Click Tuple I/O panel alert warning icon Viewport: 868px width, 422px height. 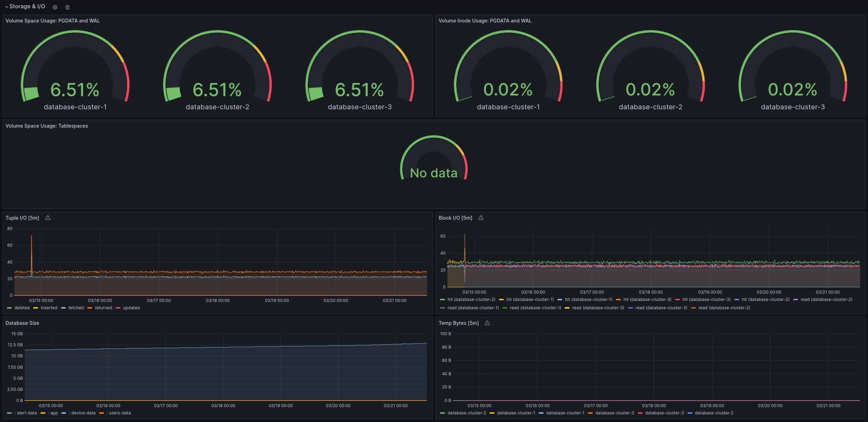pyautogui.click(x=48, y=218)
